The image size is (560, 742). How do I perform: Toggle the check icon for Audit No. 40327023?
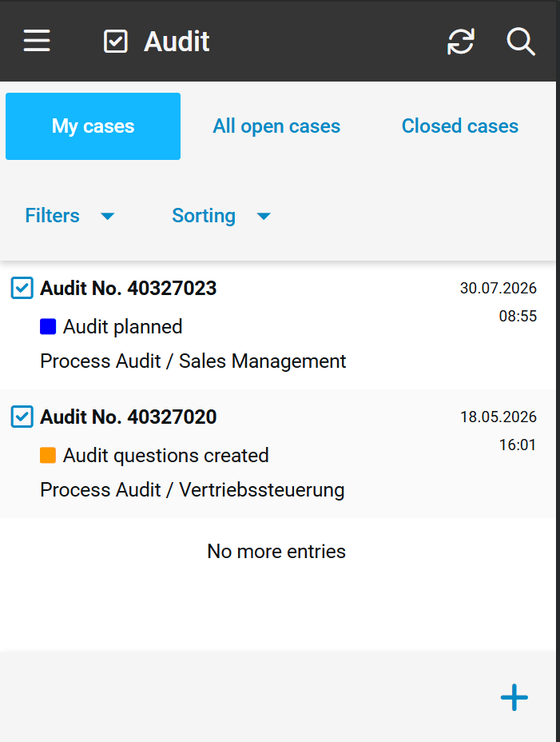tap(22, 288)
